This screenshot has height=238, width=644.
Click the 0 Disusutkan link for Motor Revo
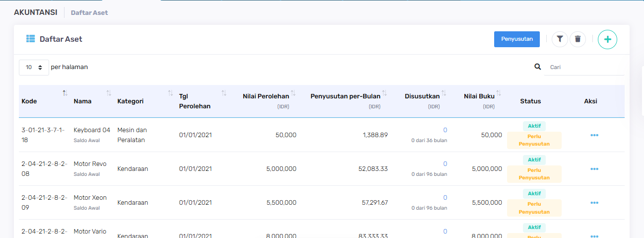[x=445, y=164]
